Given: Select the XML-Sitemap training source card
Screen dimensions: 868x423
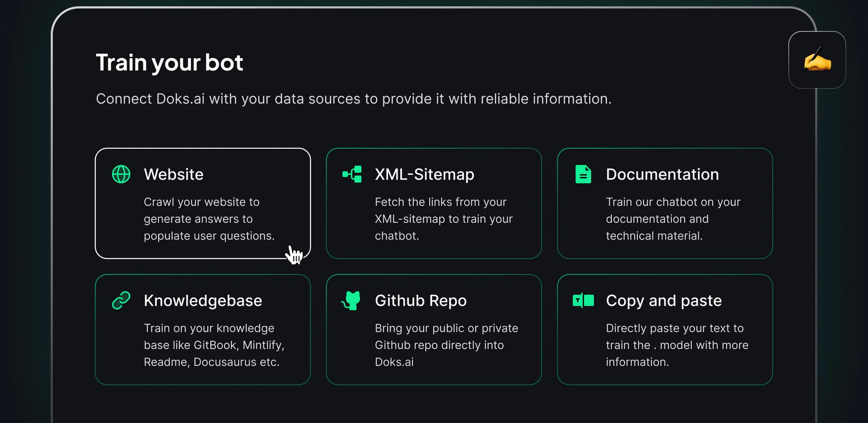Looking at the screenshot, I should click(x=434, y=203).
